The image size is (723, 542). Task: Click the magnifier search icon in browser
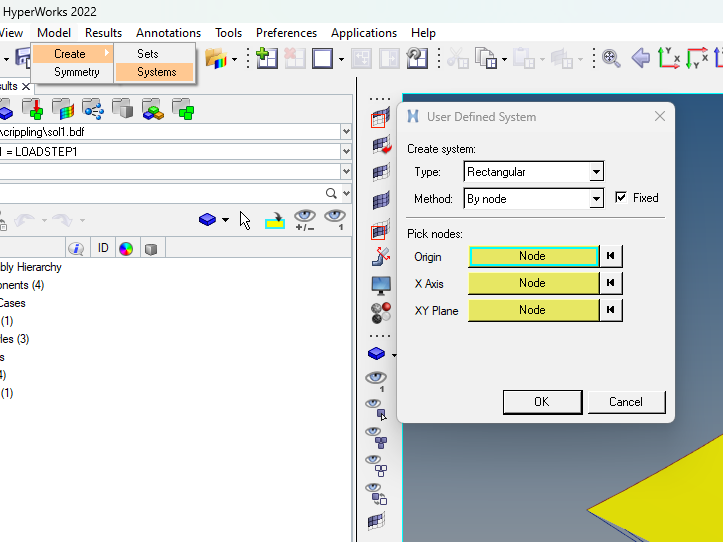click(331, 193)
